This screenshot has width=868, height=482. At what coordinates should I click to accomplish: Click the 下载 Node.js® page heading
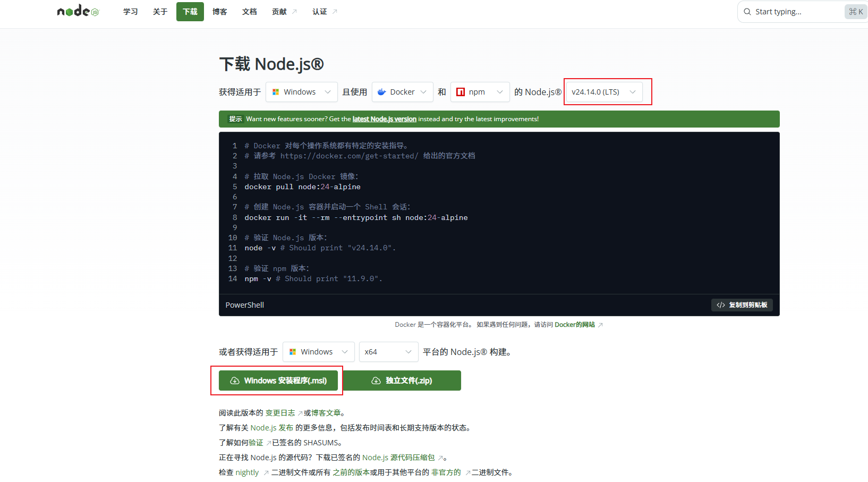coord(271,64)
